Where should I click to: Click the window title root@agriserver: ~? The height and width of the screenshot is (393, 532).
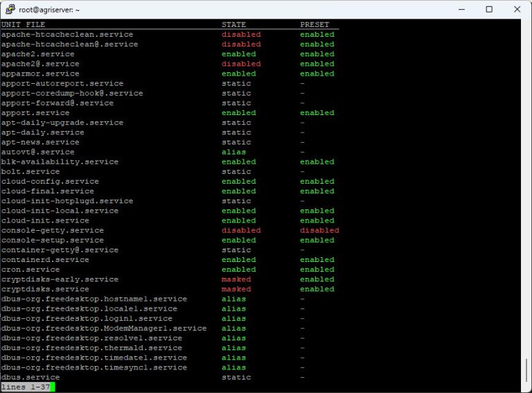pyautogui.click(x=49, y=10)
